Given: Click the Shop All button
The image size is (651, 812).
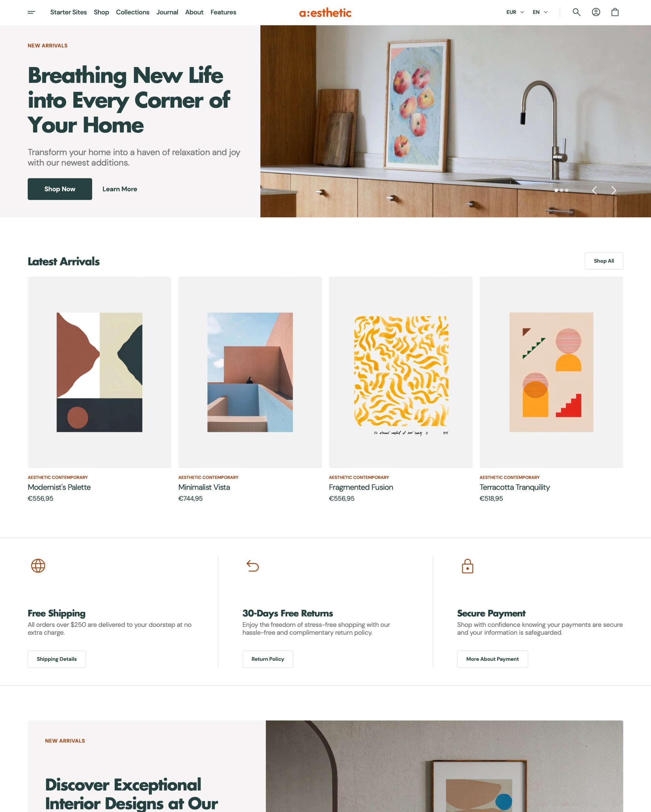Looking at the screenshot, I should 604,261.
